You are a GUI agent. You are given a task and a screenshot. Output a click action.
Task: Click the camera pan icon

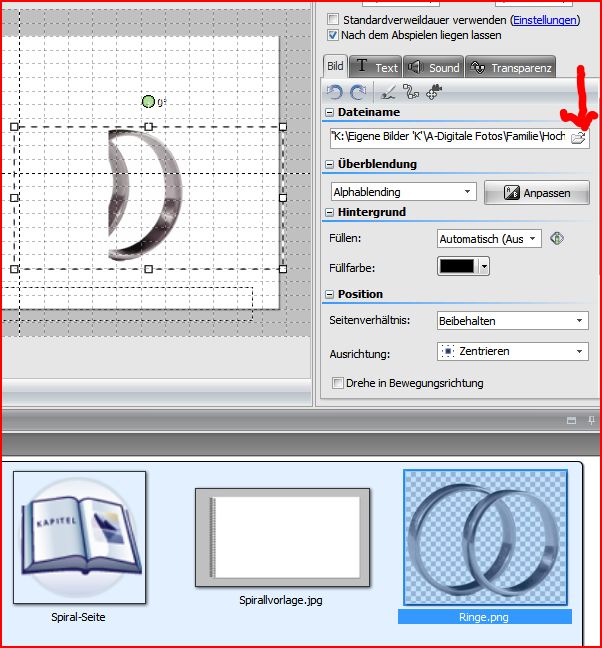[433, 92]
